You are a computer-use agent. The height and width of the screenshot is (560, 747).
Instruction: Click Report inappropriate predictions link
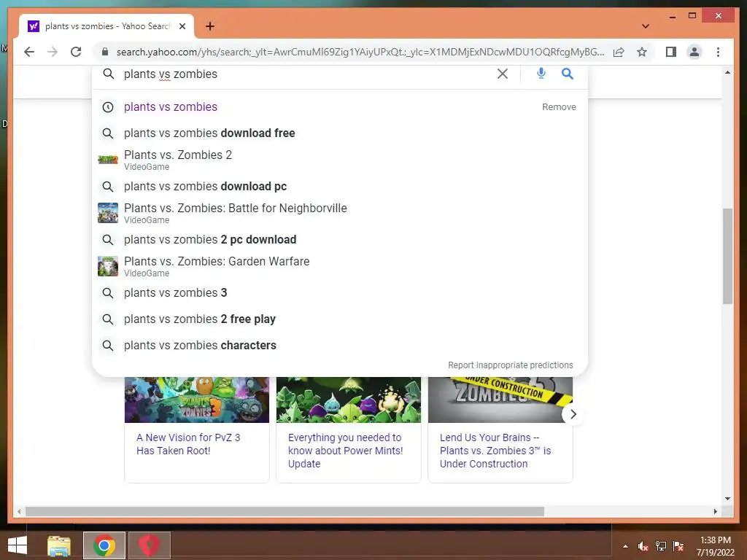[x=510, y=365]
